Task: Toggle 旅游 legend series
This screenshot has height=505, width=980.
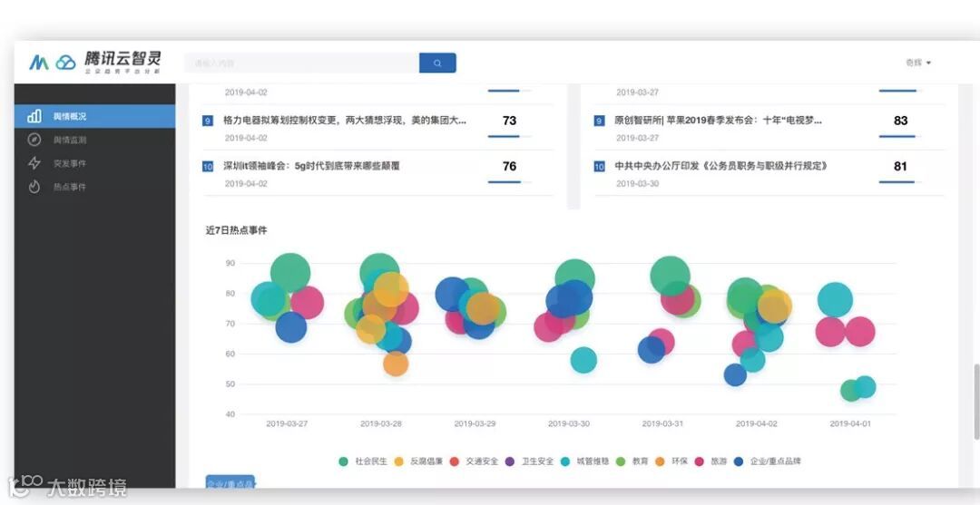Action: (x=710, y=461)
